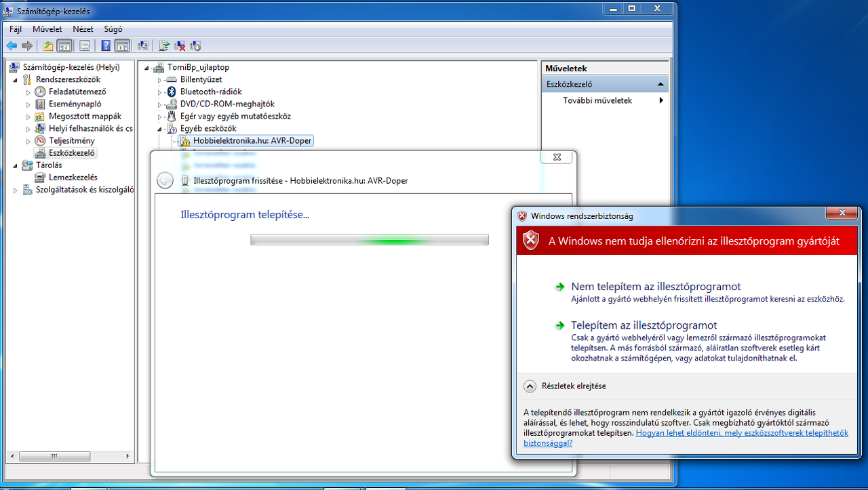Close the Windows rendszerbiztonság dialog
Image resolution: width=868 pixels, height=490 pixels.
pos(842,214)
